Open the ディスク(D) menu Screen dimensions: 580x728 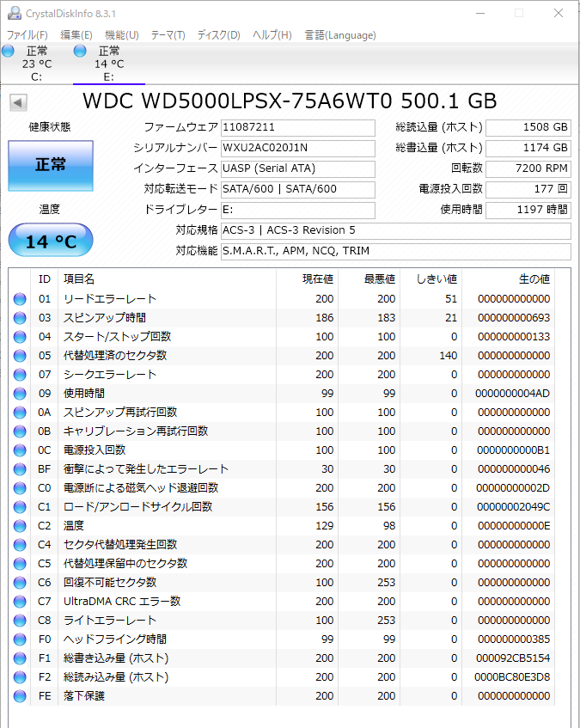218,35
